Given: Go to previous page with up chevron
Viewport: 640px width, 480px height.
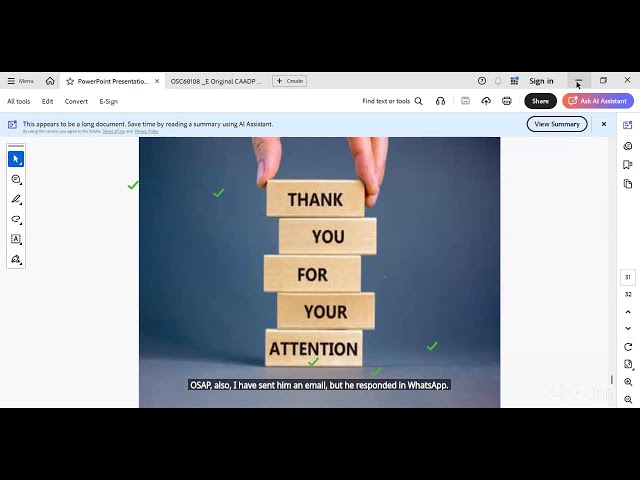Looking at the screenshot, I should click(628, 312).
